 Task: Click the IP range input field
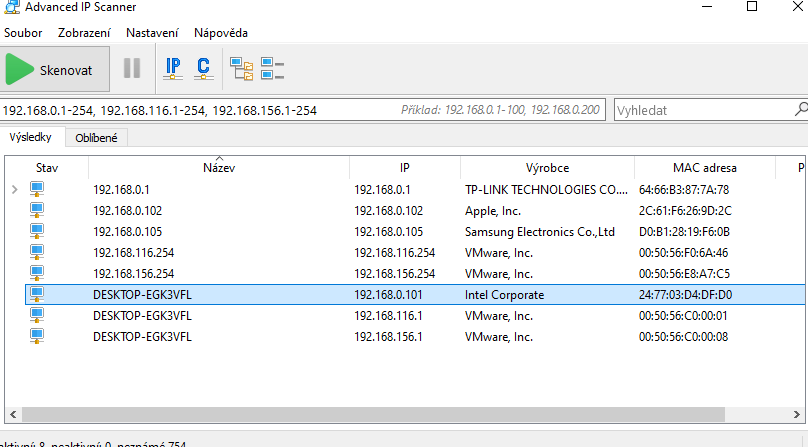[302, 110]
